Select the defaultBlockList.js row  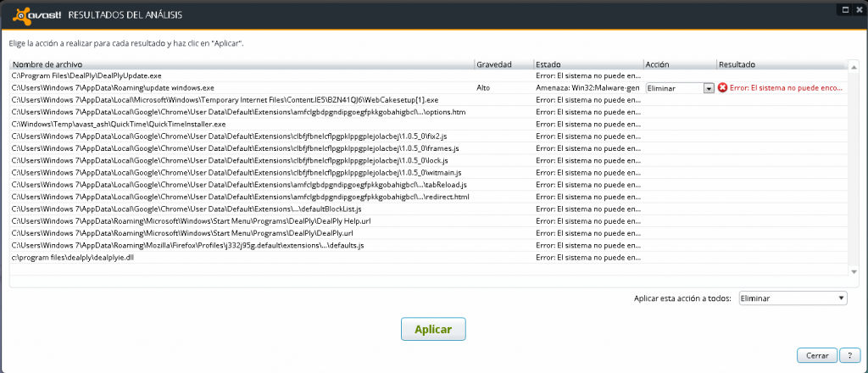(x=428, y=209)
